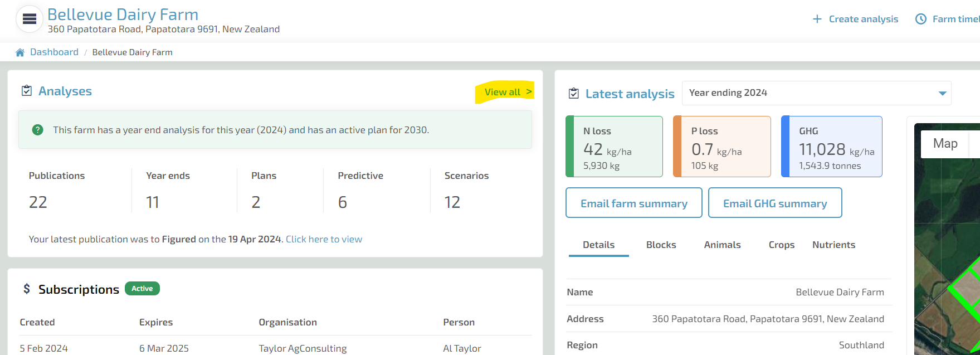Viewport: 980px width, 355px height.
Task: Click the home icon in breadcrumb
Action: [20, 52]
